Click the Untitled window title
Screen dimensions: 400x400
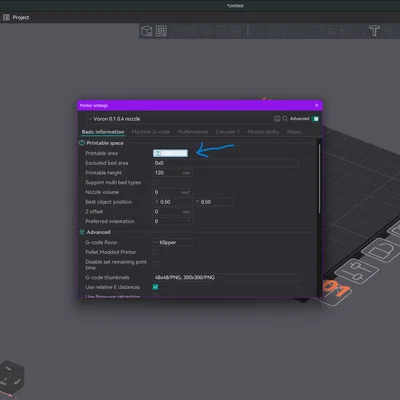click(235, 6)
